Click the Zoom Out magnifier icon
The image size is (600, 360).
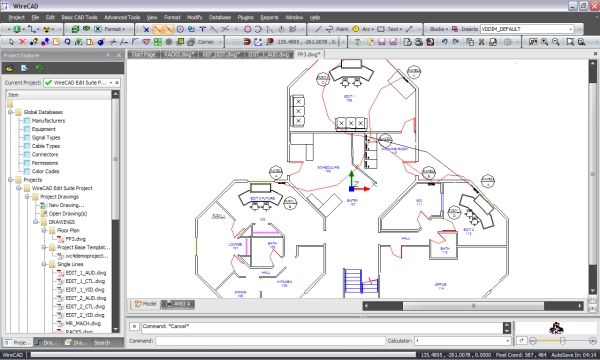click(x=556, y=42)
